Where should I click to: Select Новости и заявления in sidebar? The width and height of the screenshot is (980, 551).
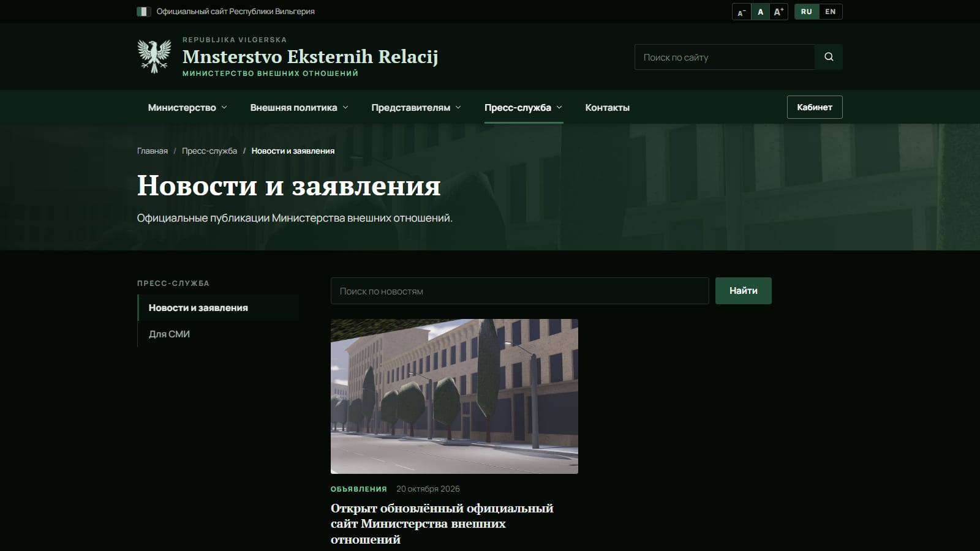tap(218, 308)
